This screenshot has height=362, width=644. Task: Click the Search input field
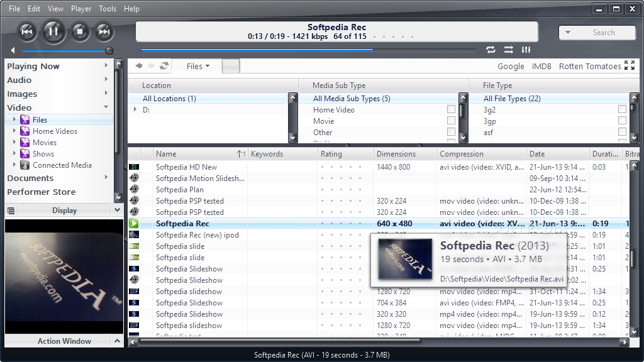(x=604, y=33)
